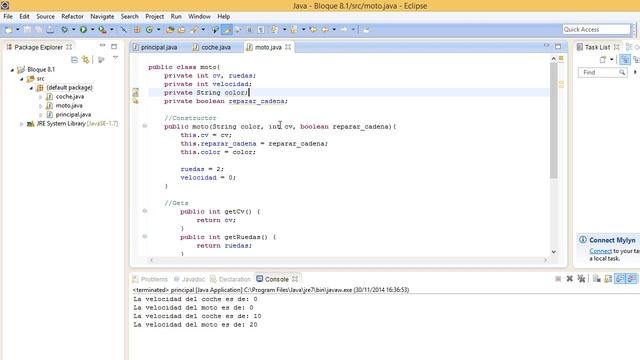Screen dimensions: 640x360
Task: Navigate Forward with the right arrow icon
Action: point(344,30)
